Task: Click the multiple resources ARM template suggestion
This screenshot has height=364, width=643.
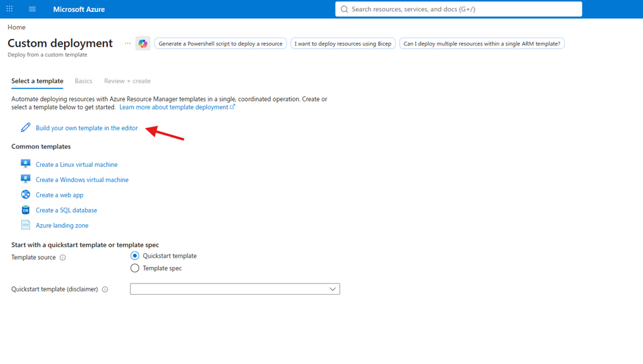Action: coord(482,44)
